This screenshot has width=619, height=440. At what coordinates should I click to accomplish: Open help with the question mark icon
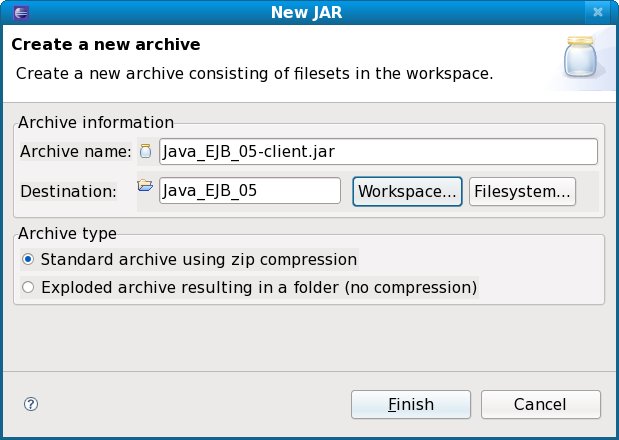[x=31, y=404]
